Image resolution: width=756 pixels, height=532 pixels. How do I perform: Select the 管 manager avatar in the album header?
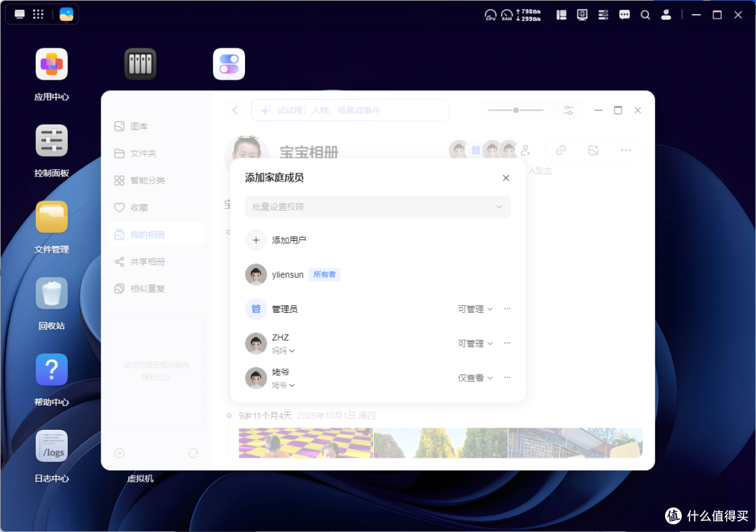[x=475, y=150]
